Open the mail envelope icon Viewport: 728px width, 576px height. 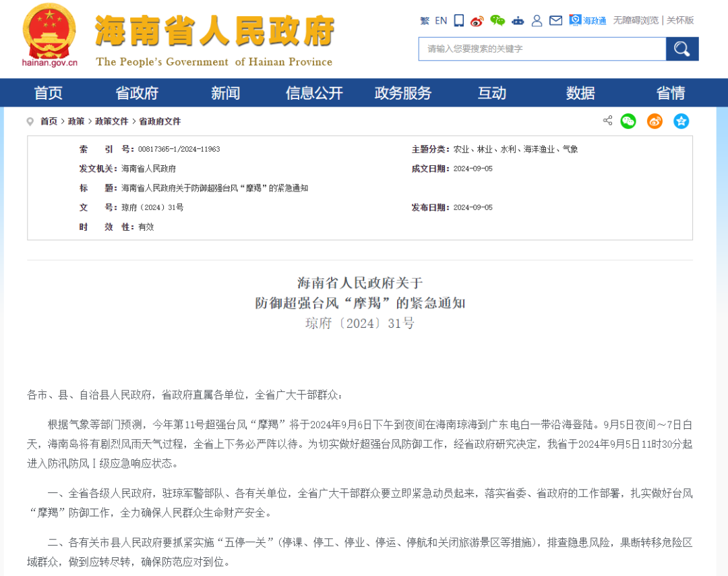point(555,20)
